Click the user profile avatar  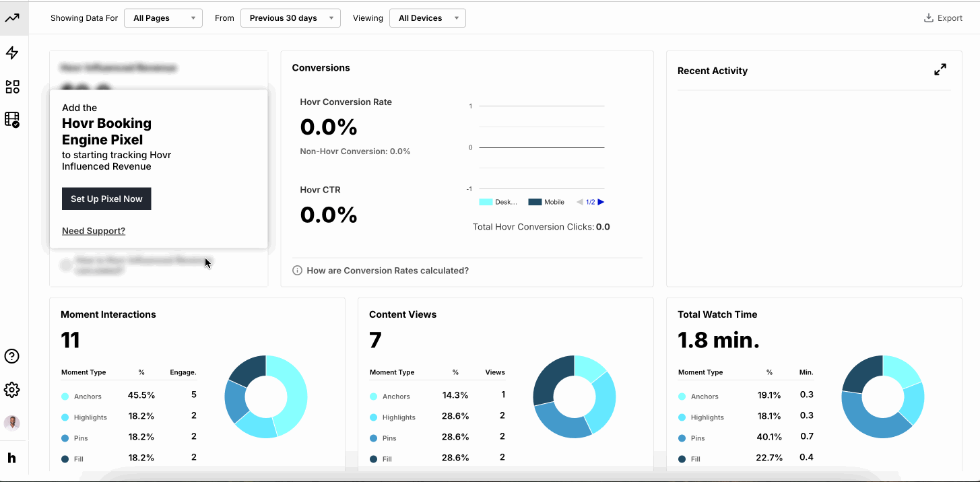click(x=12, y=423)
